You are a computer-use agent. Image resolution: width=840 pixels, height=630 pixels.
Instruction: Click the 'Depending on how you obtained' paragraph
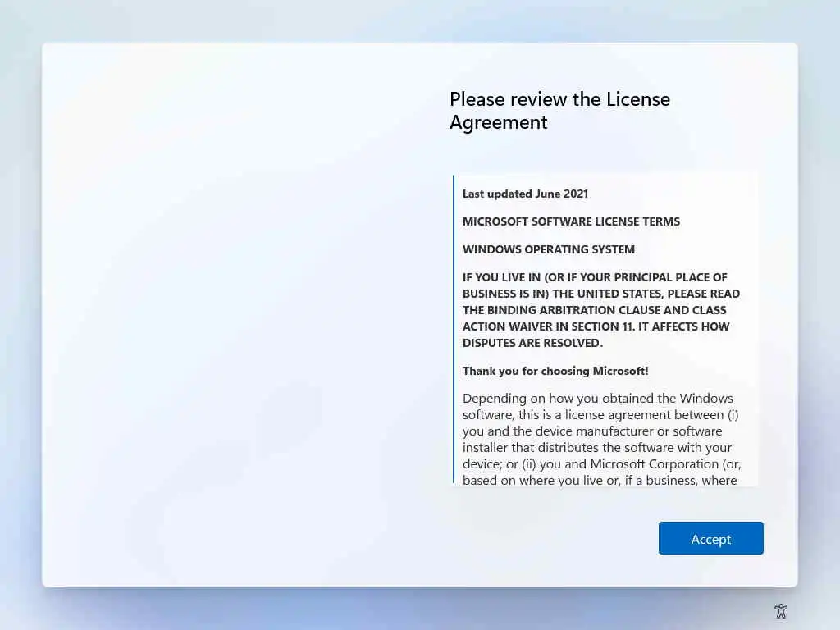[601, 440]
